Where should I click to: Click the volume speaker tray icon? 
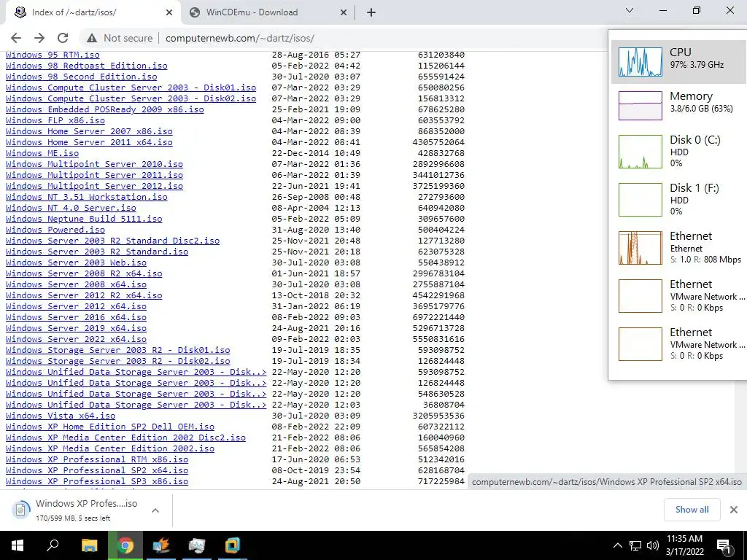tap(653, 545)
